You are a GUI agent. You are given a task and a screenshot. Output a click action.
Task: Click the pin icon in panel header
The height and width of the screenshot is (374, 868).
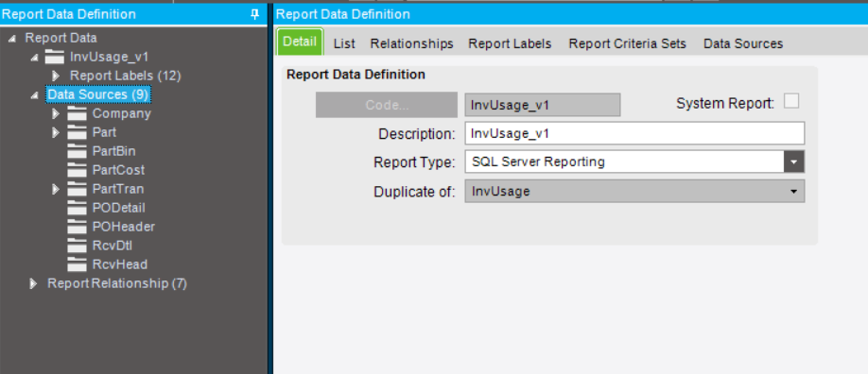point(255,14)
